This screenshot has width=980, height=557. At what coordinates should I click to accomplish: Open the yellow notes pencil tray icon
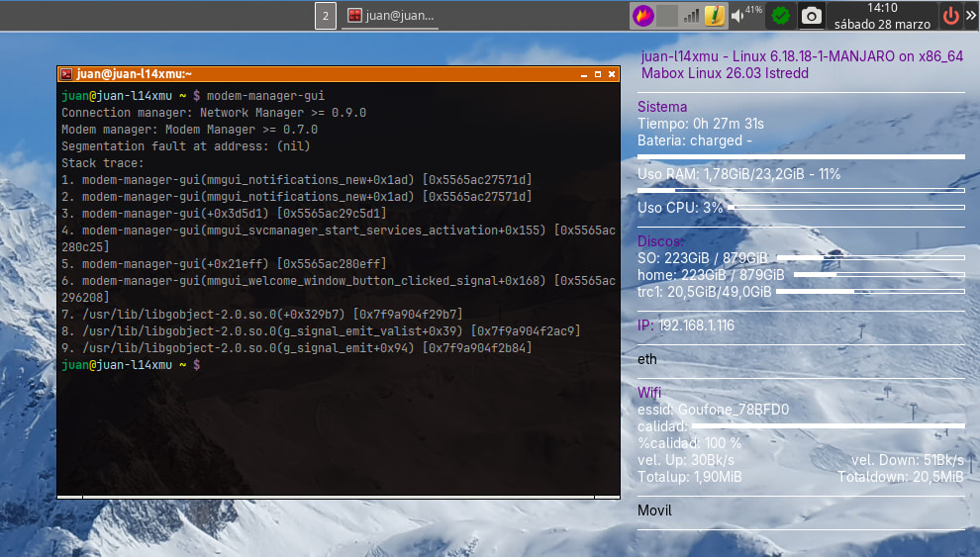click(x=713, y=16)
